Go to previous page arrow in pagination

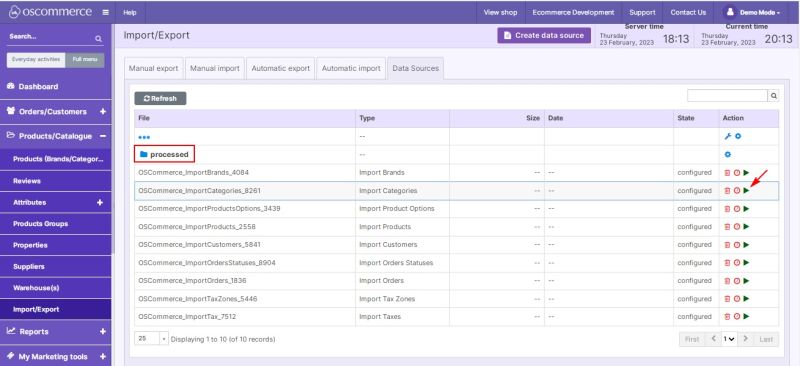713,339
